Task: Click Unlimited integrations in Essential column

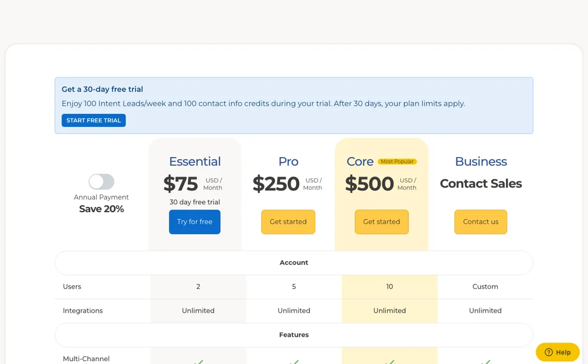Action: click(198, 311)
